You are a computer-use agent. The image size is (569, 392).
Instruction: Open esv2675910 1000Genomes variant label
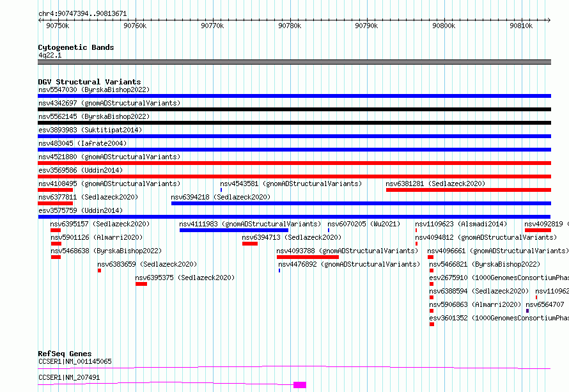click(499, 278)
